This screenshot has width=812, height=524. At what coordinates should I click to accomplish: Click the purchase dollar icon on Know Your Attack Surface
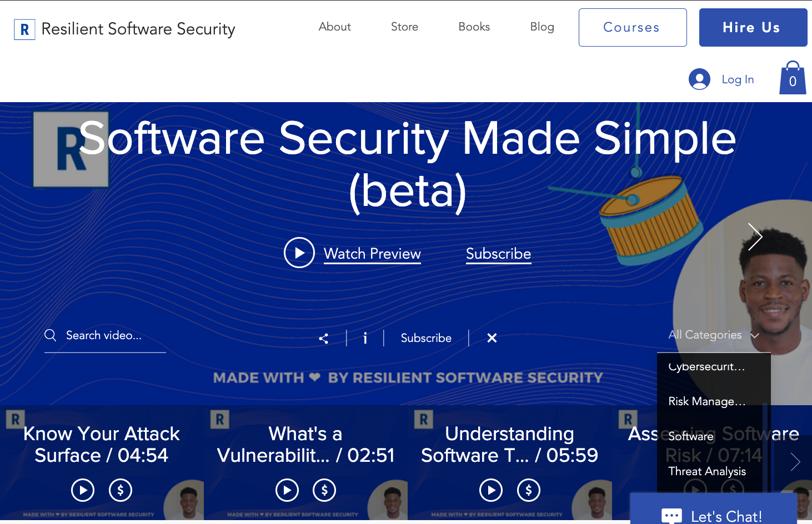[x=120, y=490]
